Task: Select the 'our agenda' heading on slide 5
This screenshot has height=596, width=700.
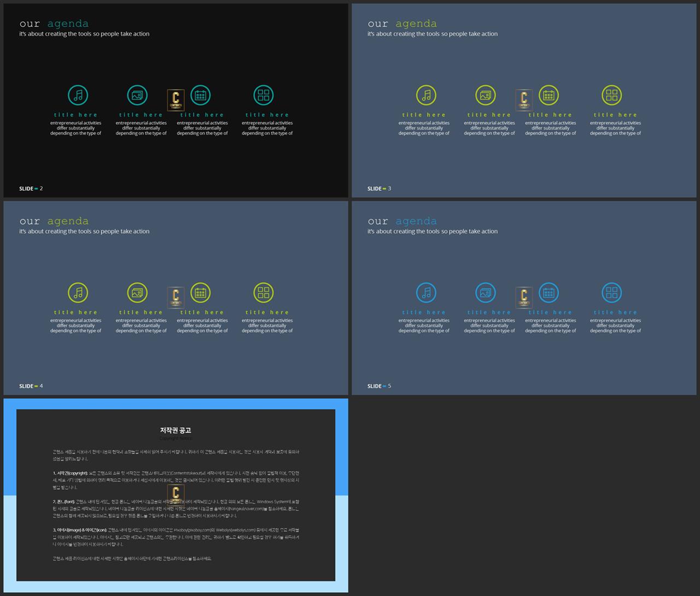Action: [402, 221]
